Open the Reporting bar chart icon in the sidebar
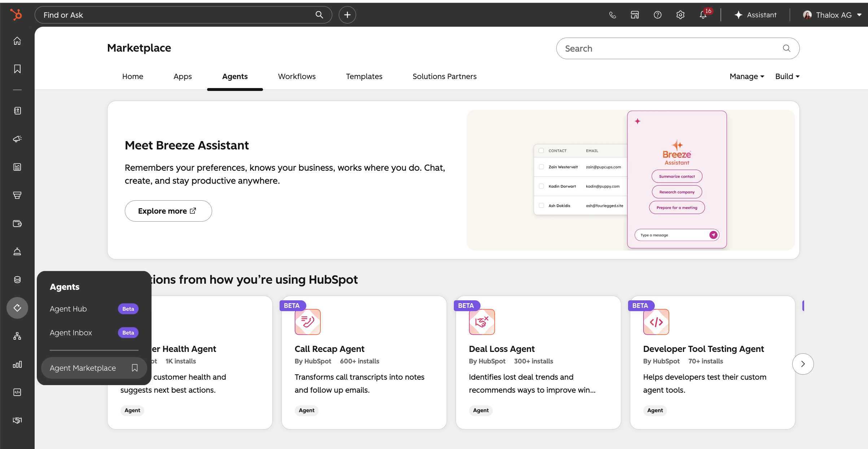 coord(17,364)
